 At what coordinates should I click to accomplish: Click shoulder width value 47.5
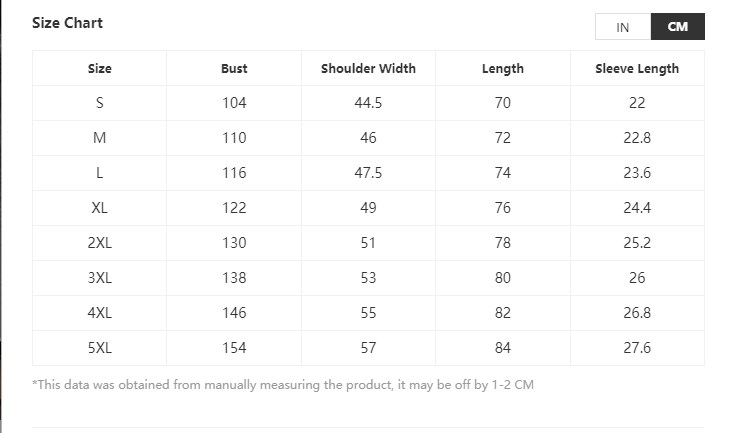(368, 173)
